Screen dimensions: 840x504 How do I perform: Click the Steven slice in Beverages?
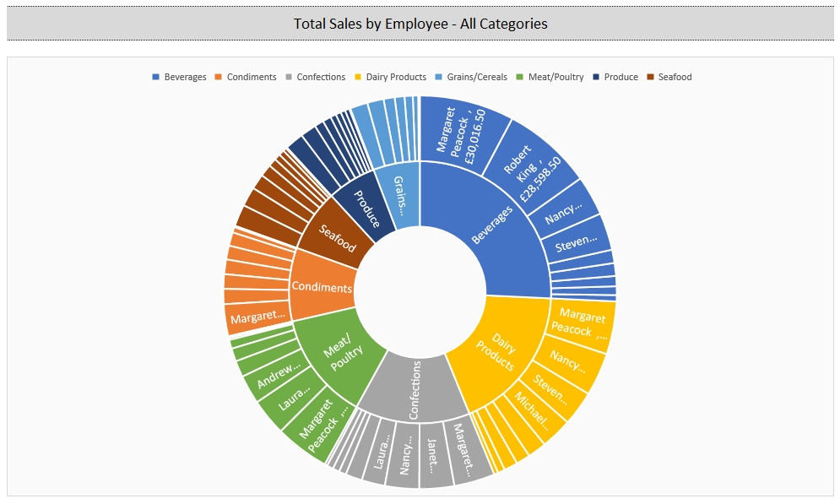(x=580, y=239)
